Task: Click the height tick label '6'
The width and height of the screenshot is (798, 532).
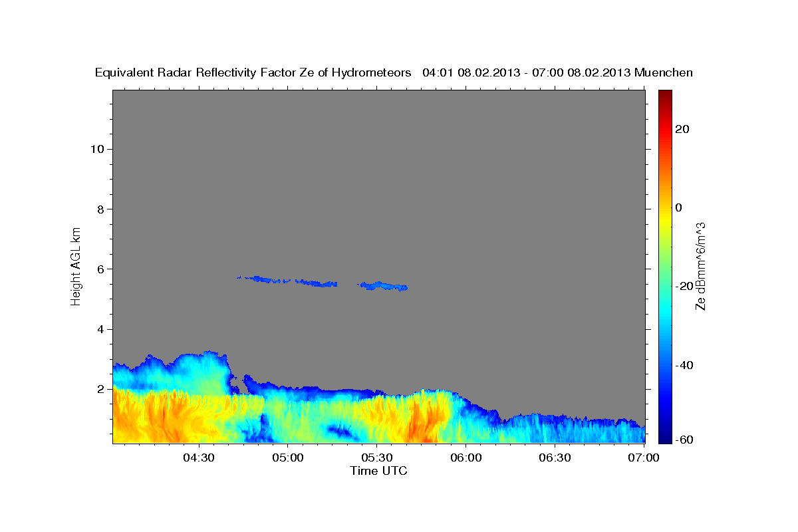Action: (x=100, y=269)
